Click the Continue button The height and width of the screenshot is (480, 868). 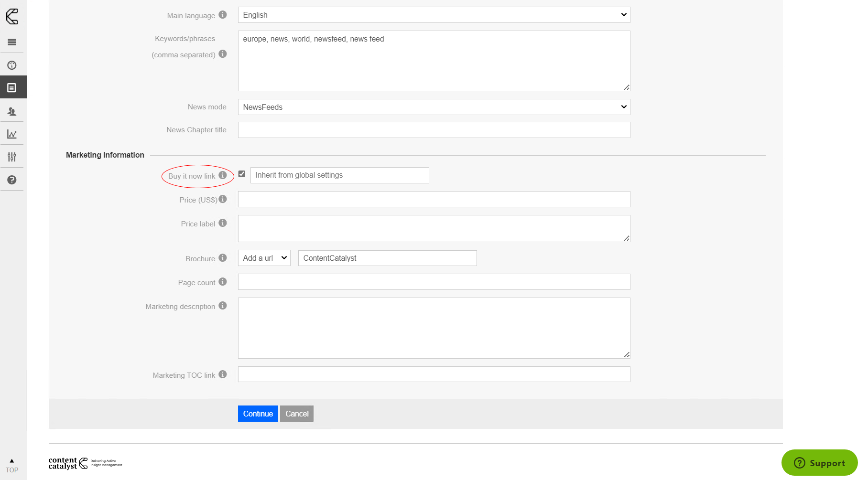point(258,414)
